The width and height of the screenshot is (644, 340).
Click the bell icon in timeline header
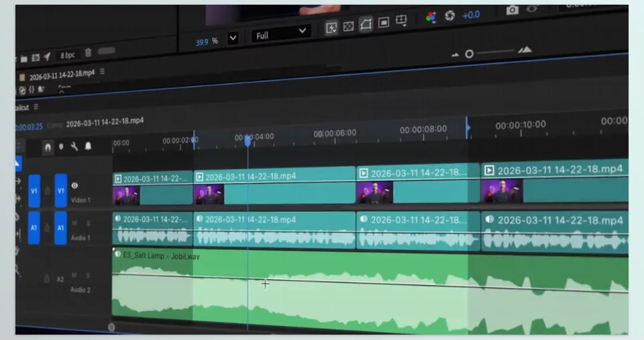click(x=88, y=146)
